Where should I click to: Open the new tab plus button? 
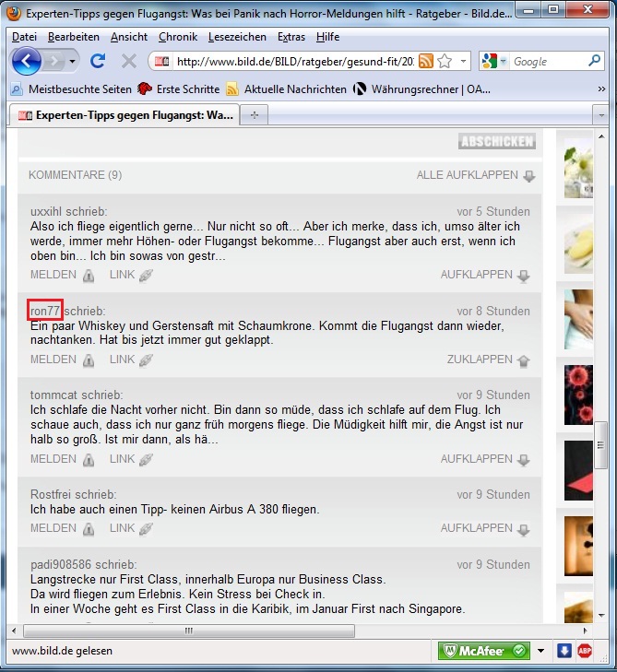pyautogui.click(x=254, y=115)
